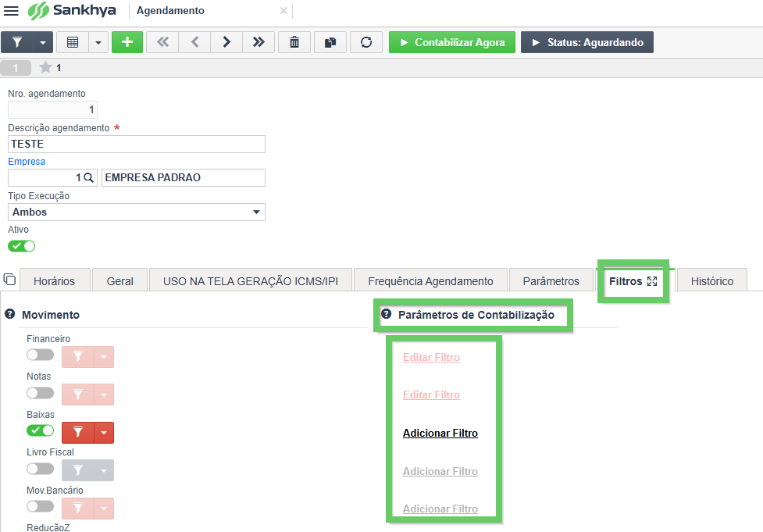
Task: Click the copy tabs icon left of Horários
Action: tap(9, 280)
